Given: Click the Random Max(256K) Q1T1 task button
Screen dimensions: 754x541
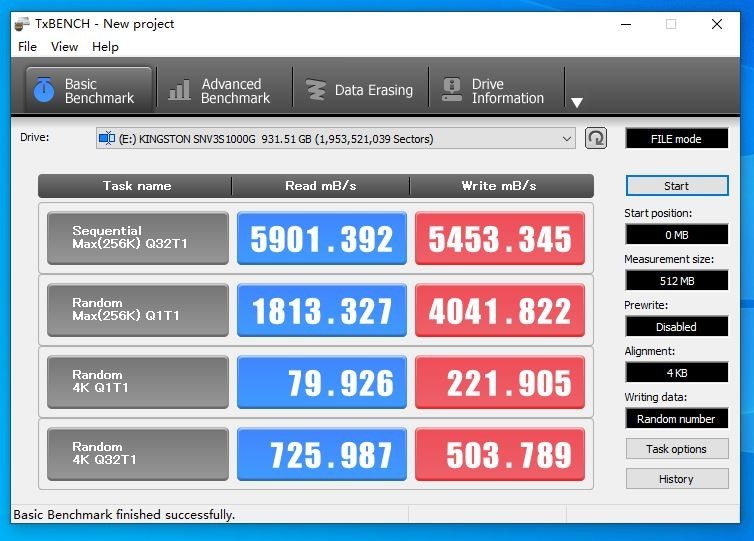Looking at the screenshot, I should point(138,310).
